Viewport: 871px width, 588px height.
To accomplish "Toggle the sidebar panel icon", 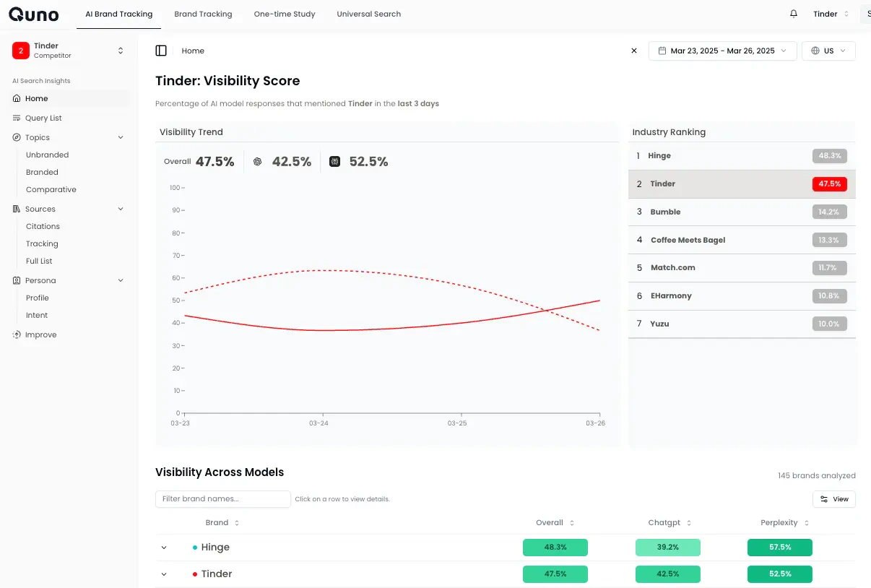I will pyautogui.click(x=161, y=51).
